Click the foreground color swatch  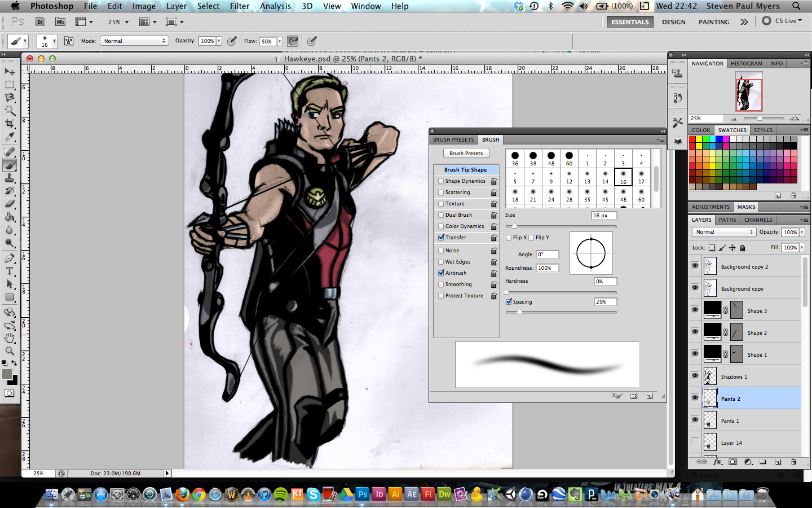[7, 374]
